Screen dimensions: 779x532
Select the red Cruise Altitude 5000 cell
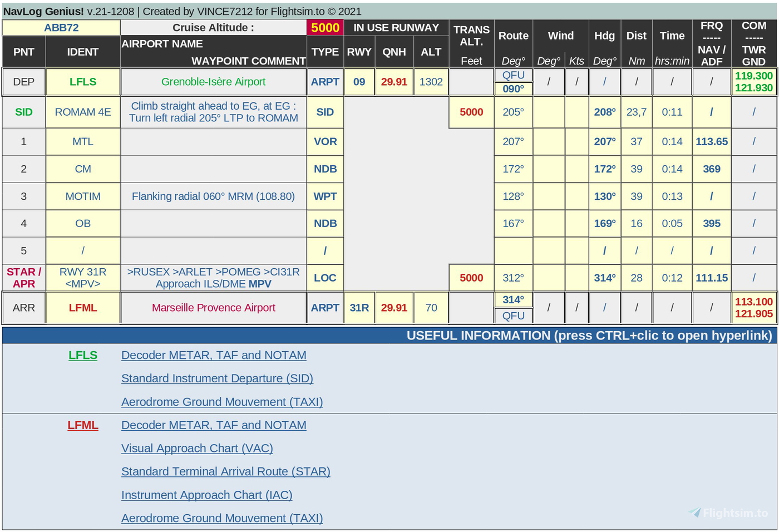(x=325, y=28)
